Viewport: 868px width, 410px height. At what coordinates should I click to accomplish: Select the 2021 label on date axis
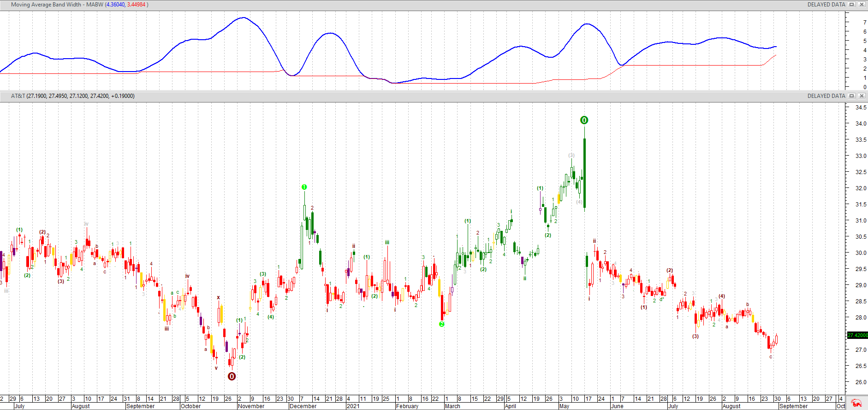[x=353, y=406]
